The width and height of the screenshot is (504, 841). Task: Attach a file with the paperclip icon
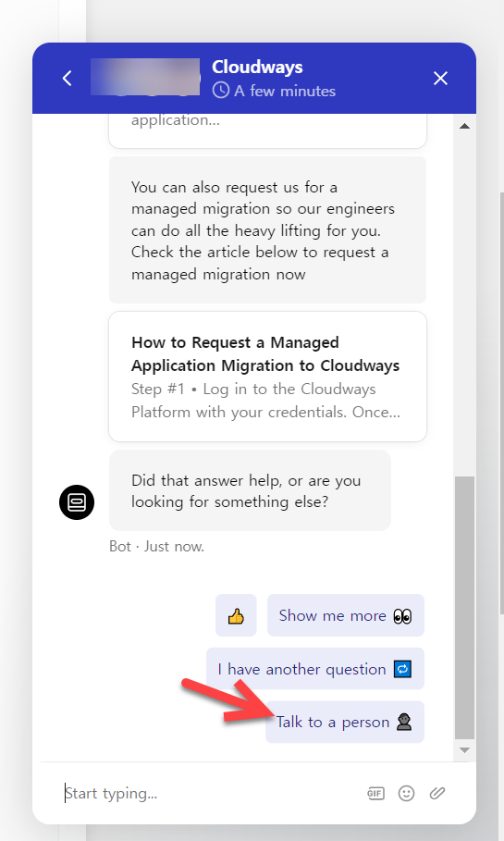(437, 793)
